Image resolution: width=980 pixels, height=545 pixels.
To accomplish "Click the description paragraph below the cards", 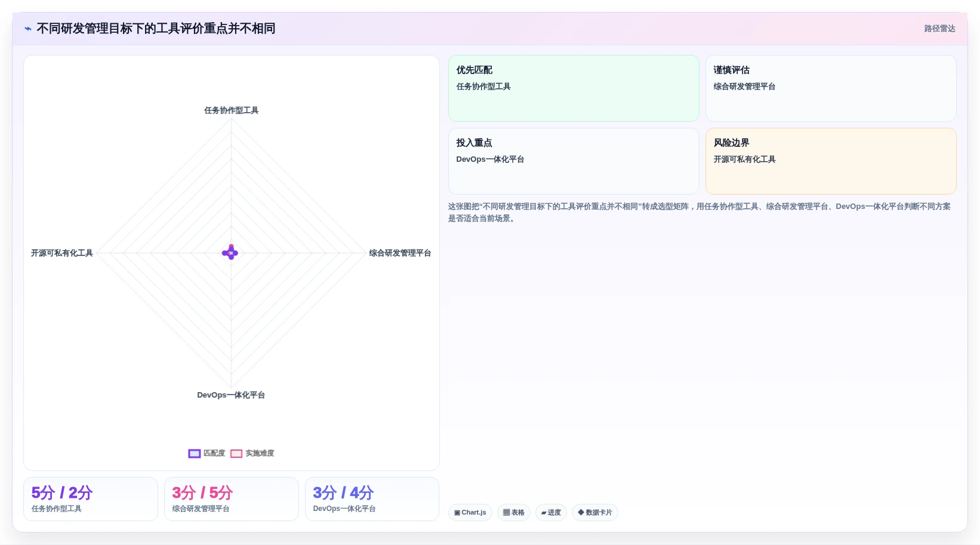I will tap(699, 213).
